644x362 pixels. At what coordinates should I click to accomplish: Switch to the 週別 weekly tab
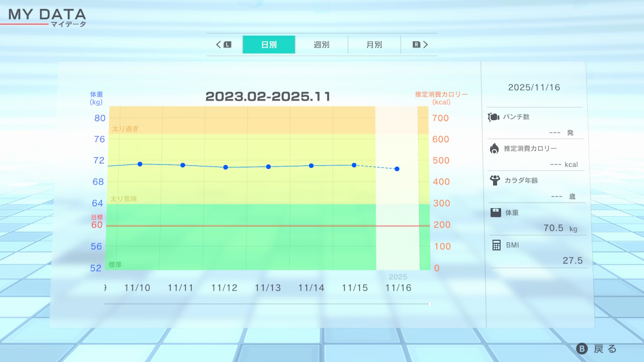321,45
